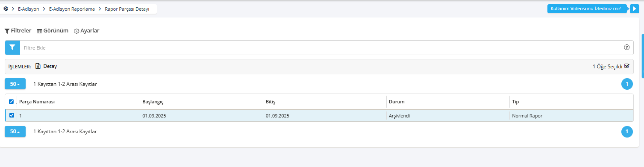The height and width of the screenshot is (167, 644).
Task: Expand the bottom 50 page size dropdown
Action: pyautogui.click(x=15, y=132)
